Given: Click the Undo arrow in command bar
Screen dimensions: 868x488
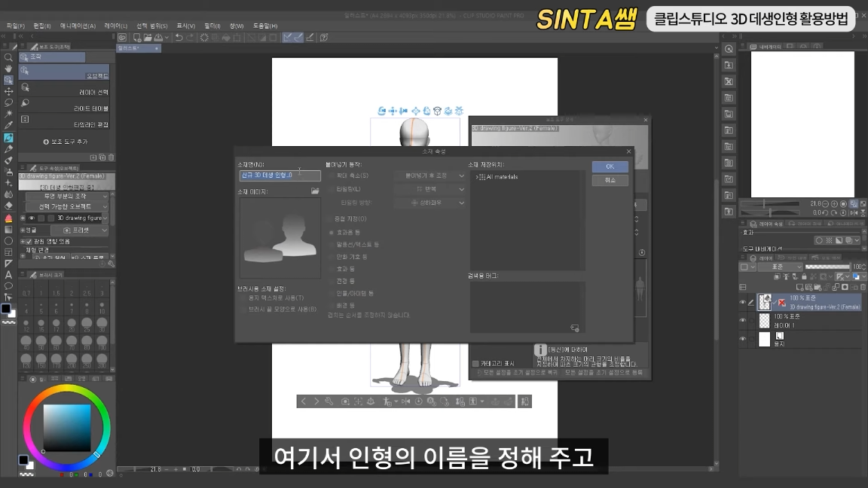Looking at the screenshot, I should [x=179, y=38].
